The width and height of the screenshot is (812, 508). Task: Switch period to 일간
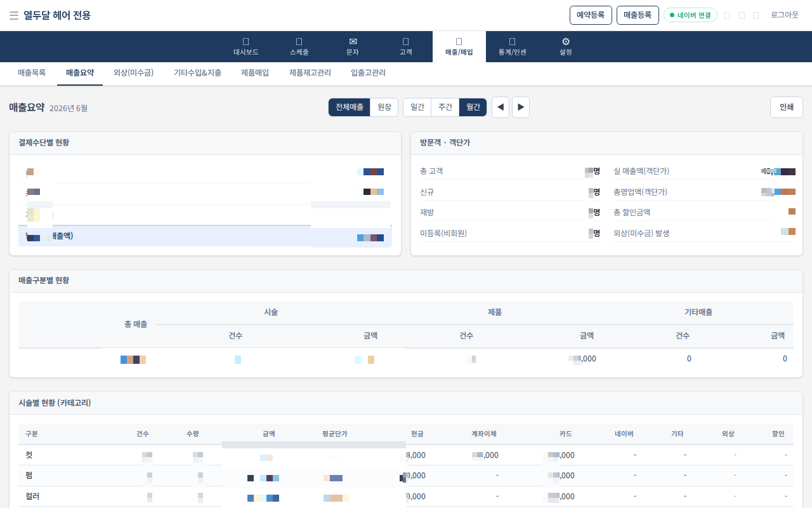point(417,107)
